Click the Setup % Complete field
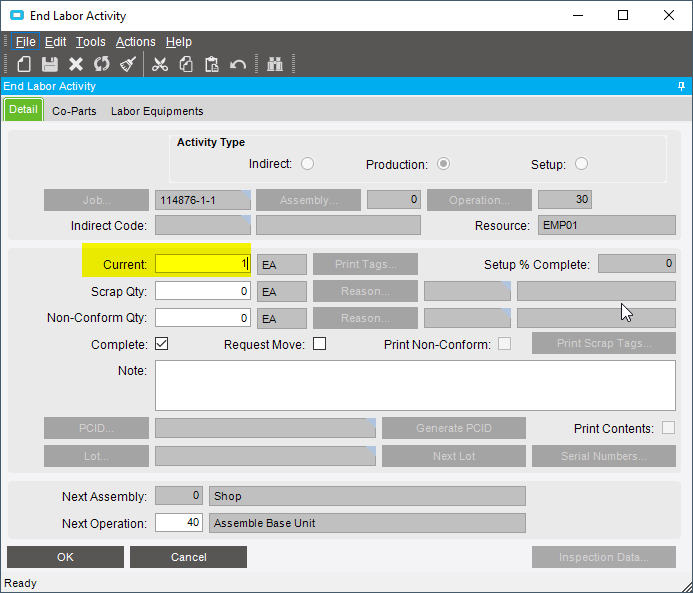Viewport: 693px width, 593px height. (637, 263)
